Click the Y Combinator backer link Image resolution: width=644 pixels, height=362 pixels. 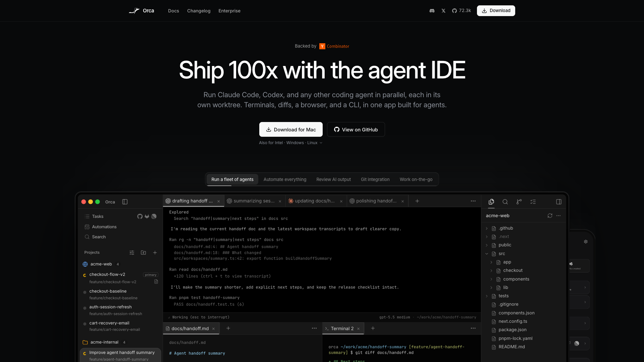[334, 46]
